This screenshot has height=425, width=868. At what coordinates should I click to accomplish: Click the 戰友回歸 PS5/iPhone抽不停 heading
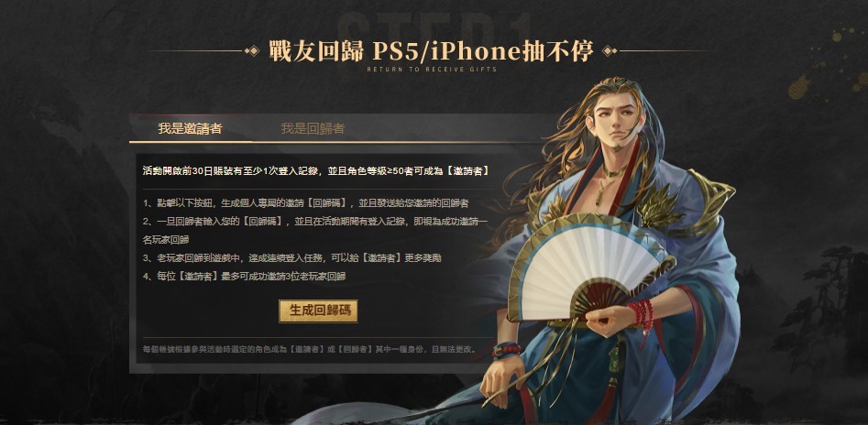tap(431, 51)
